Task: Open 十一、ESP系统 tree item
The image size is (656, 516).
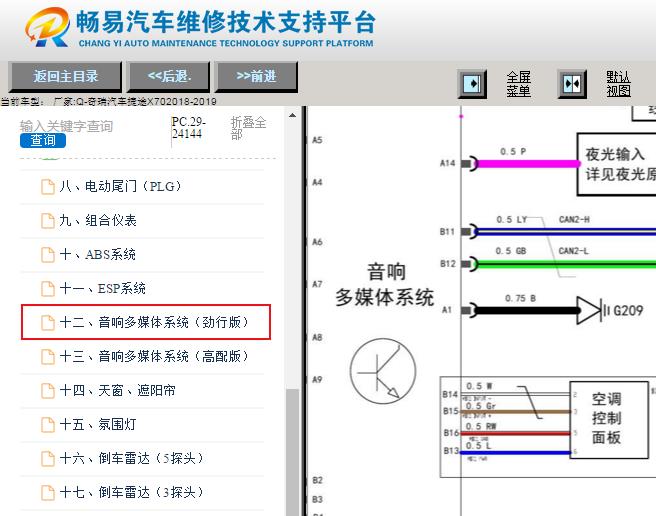Action: 142,288
